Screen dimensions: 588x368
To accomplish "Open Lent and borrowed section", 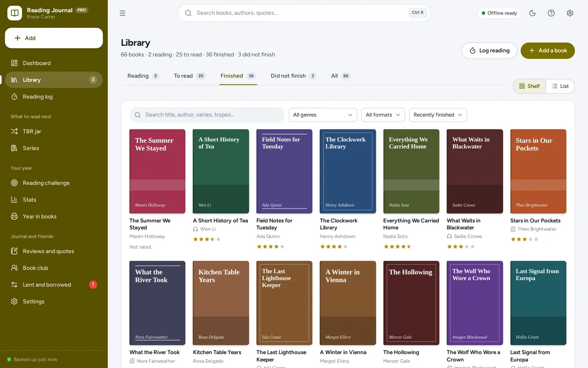I will (54, 285).
